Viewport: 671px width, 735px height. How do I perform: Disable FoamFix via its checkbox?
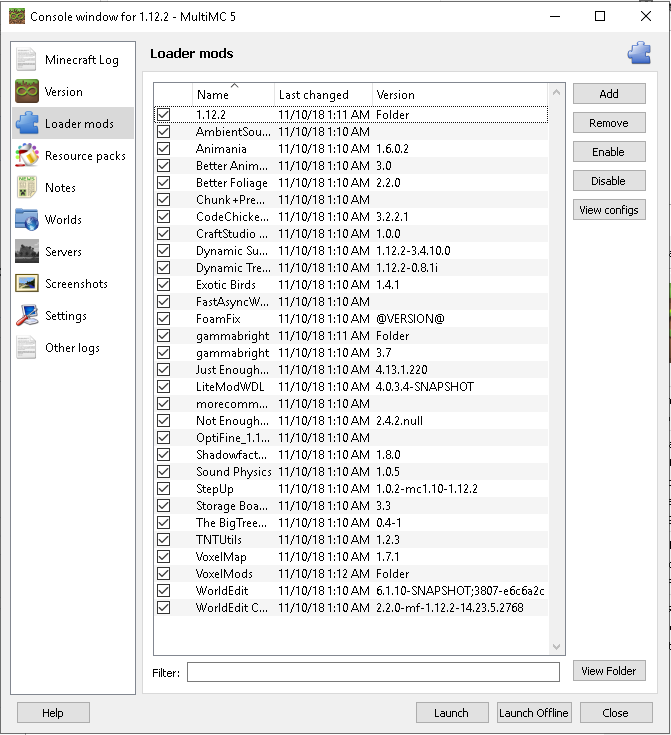point(164,319)
